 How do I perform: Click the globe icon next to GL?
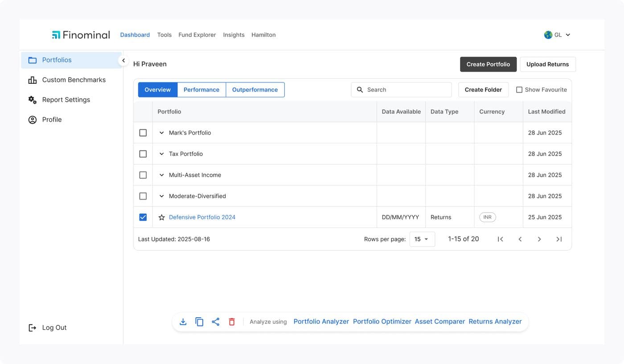548,35
